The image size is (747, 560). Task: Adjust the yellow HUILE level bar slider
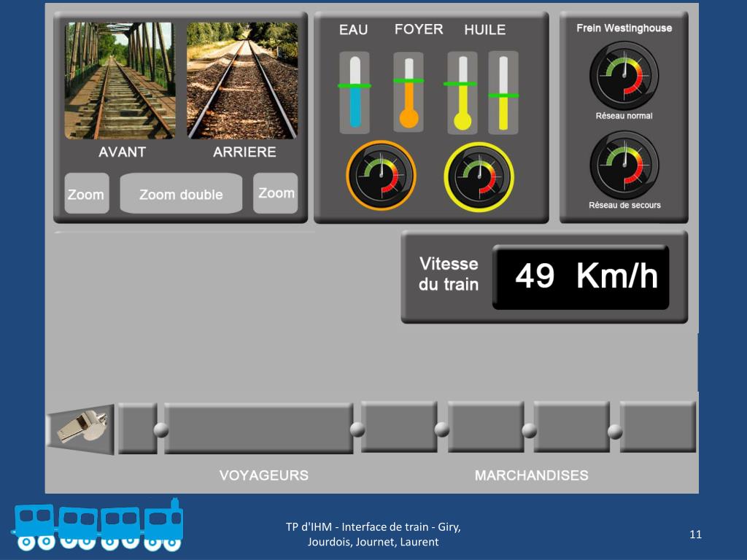(503, 93)
